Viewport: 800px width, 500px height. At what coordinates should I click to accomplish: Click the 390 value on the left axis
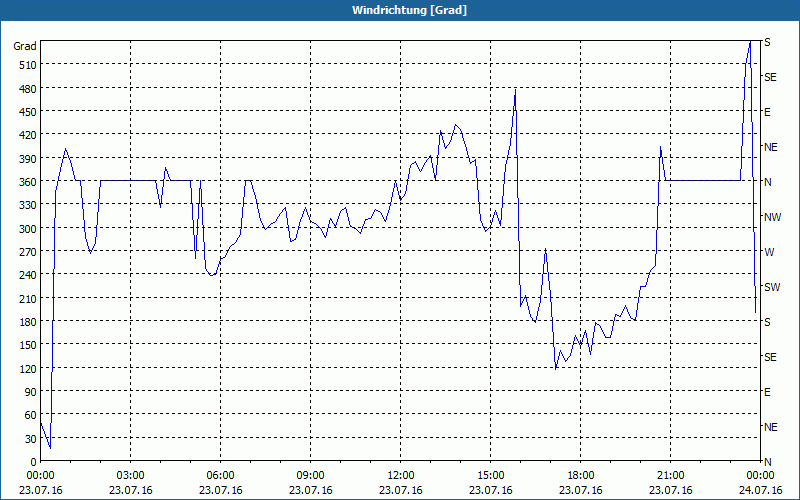(28, 159)
